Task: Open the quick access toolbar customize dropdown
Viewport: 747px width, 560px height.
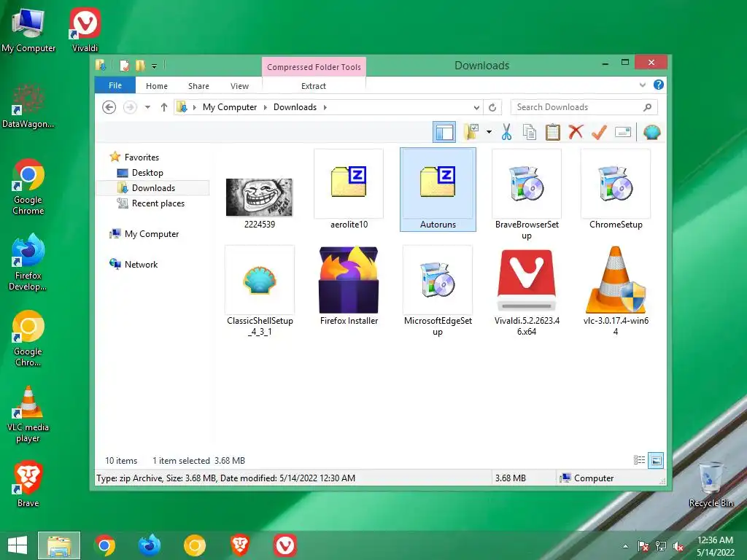Action: point(155,66)
